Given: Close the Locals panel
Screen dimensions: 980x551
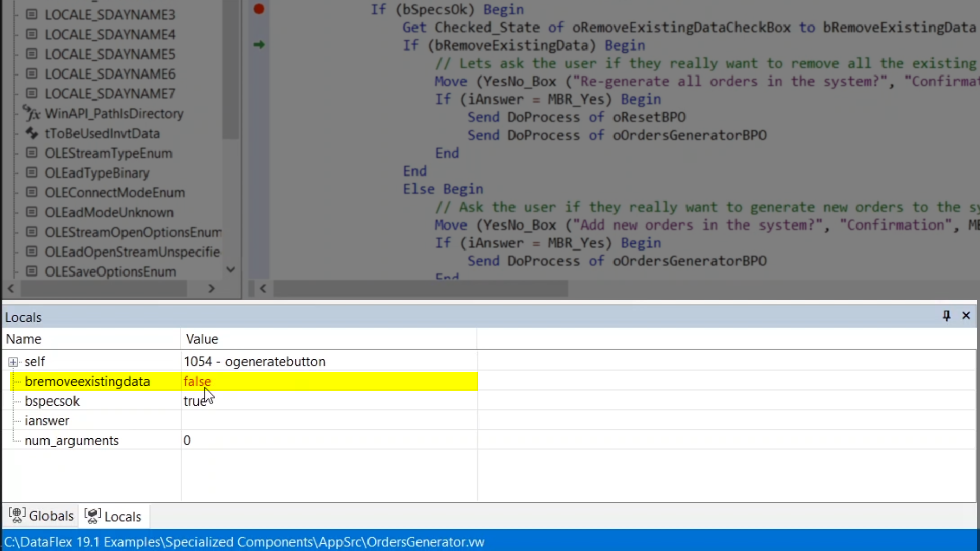Looking at the screenshot, I should tap(966, 316).
